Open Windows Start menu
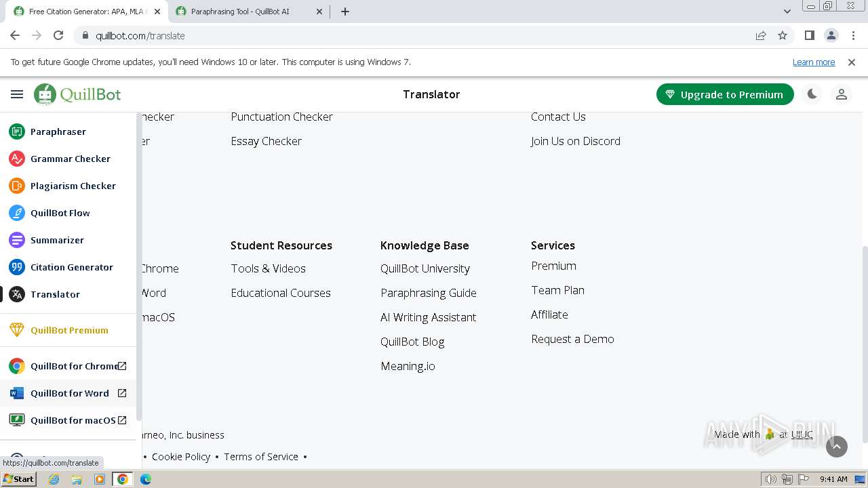The width and height of the screenshot is (868, 488). pos(19,479)
